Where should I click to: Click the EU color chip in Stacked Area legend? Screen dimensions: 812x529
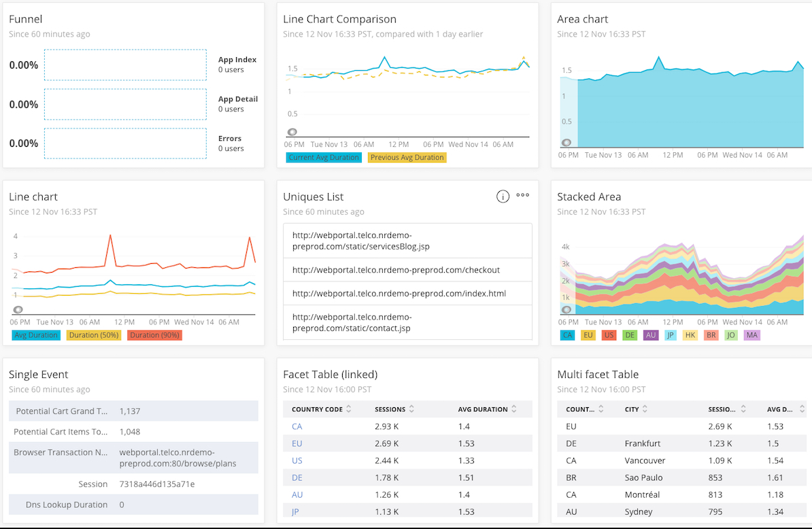[x=588, y=335]
